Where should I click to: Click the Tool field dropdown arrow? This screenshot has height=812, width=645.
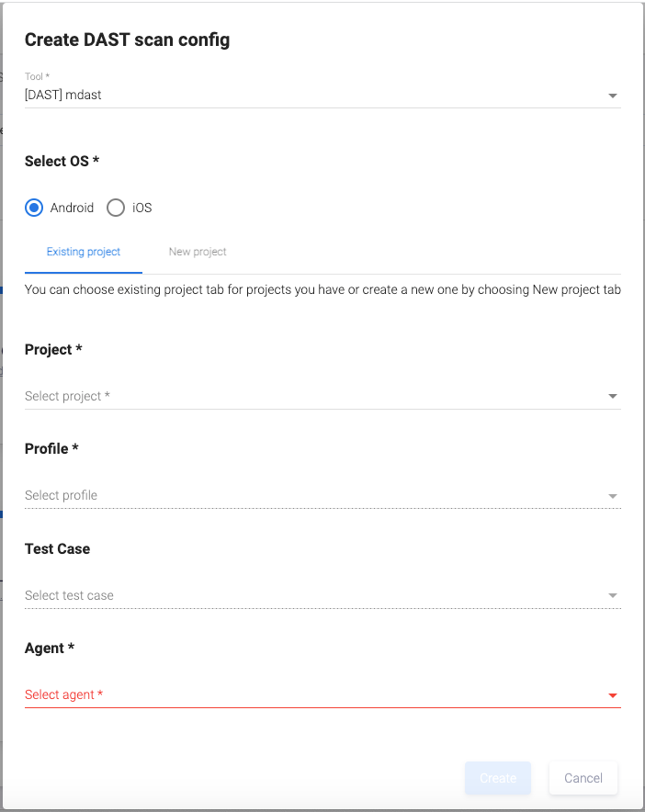(613, 96)
